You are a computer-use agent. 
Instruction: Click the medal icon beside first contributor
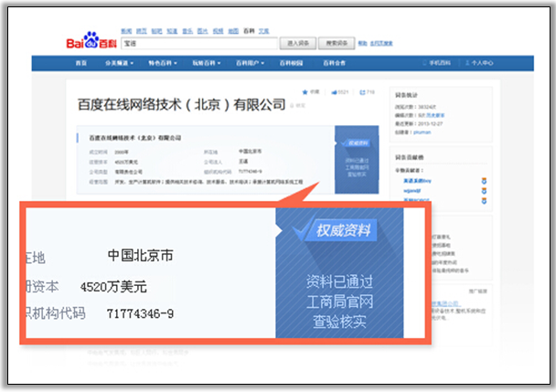coord(484,181)
